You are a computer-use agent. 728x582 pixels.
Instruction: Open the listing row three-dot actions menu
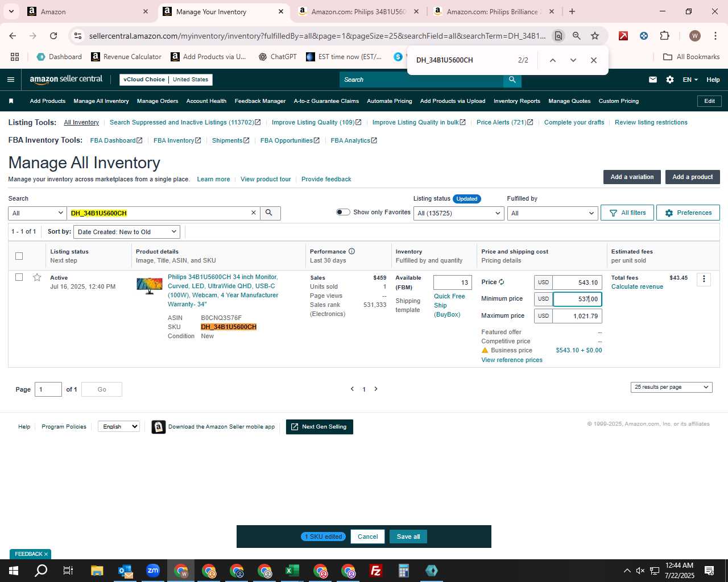[704, 279]
